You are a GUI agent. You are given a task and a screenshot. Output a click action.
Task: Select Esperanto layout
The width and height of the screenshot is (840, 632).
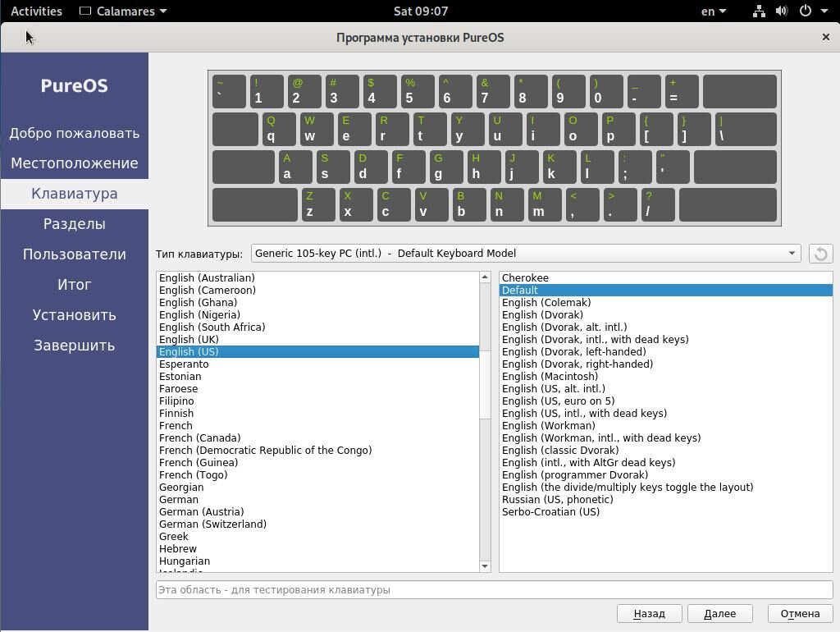(317, 364)
